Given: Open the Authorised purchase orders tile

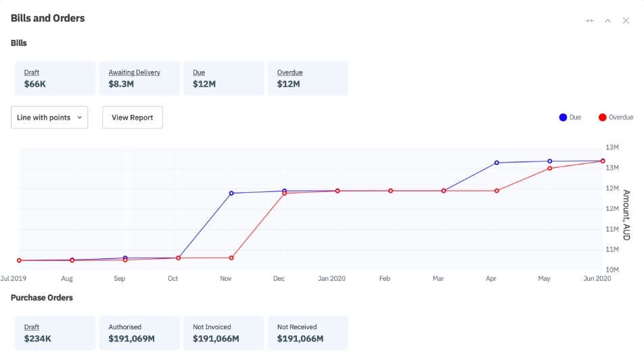Looking at the screenshot, I should 139,333.
